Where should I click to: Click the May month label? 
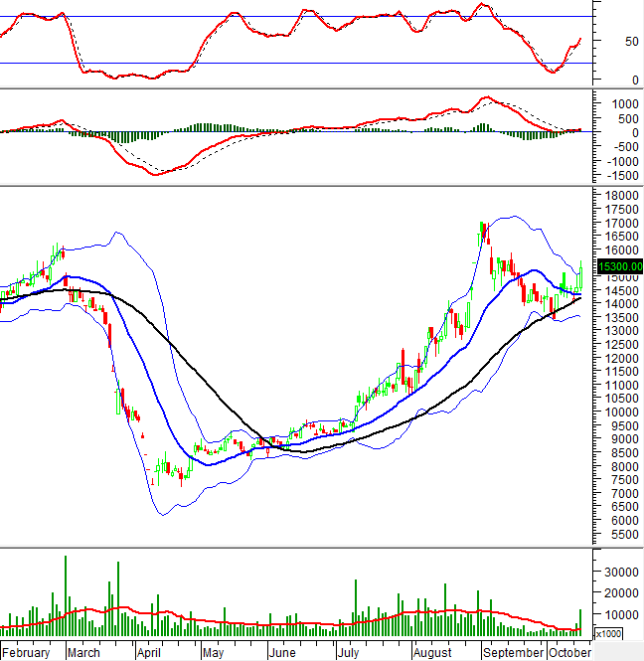coord(213,653)
